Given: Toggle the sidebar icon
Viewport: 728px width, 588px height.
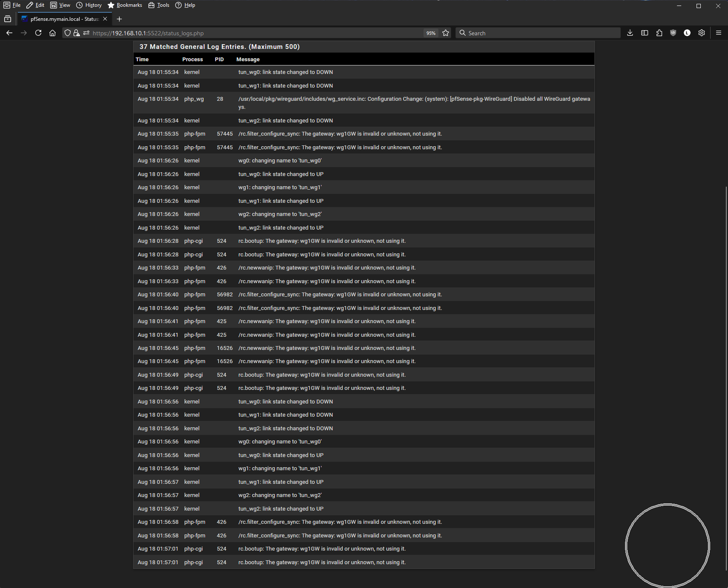Looking at the screenshot, I should click(645, 33).
